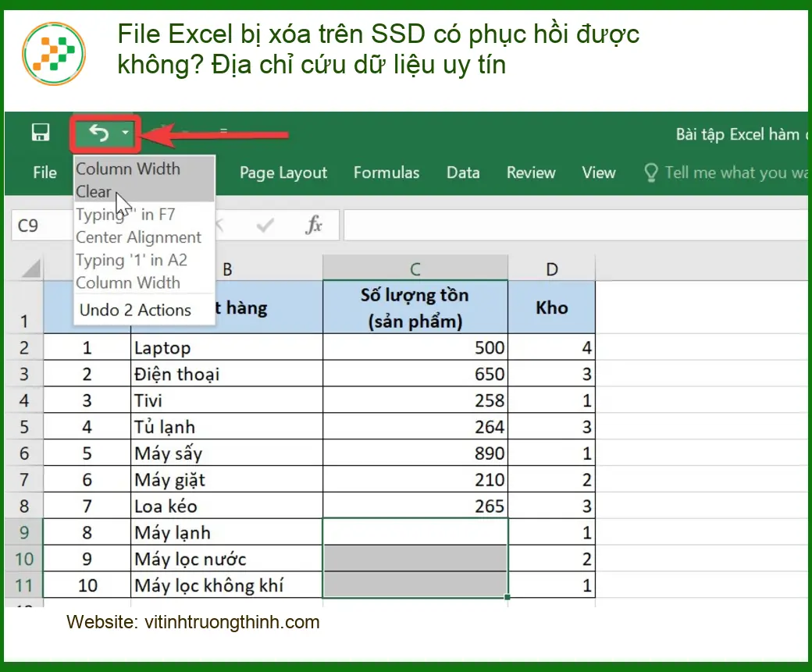The height and width of the screenshot is (672, 812).
Task: Open the Undo history dropdown arrow
Action: [126, 133]
